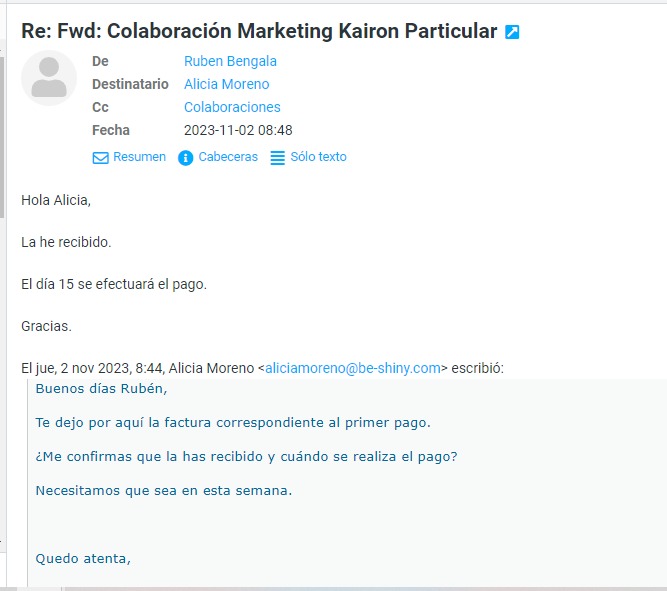Click the date 2023-11-02 08:48

[238, 130]
